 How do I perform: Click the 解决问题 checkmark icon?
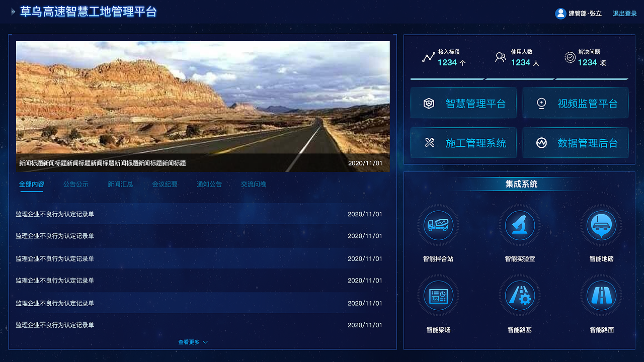point(570,57)
